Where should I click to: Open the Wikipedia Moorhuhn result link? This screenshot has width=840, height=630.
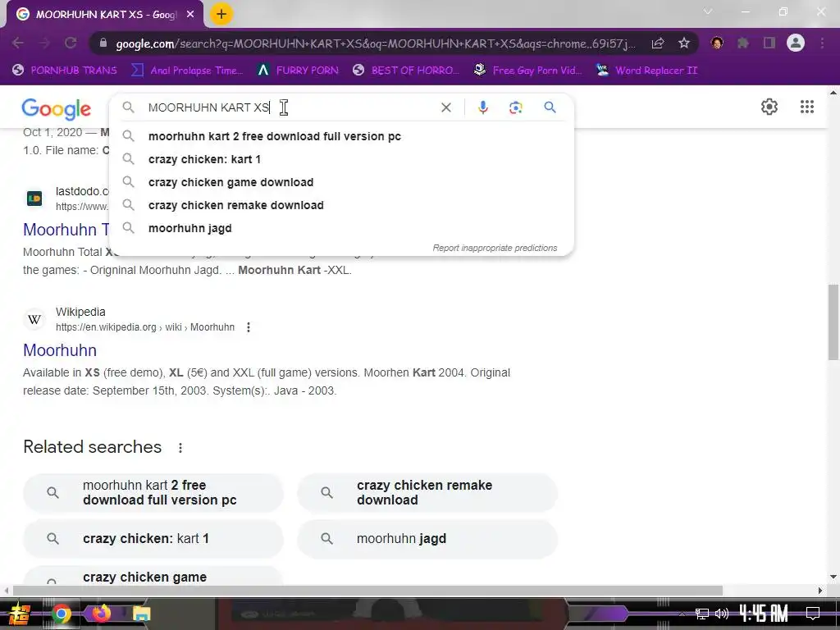coord(60,350)
